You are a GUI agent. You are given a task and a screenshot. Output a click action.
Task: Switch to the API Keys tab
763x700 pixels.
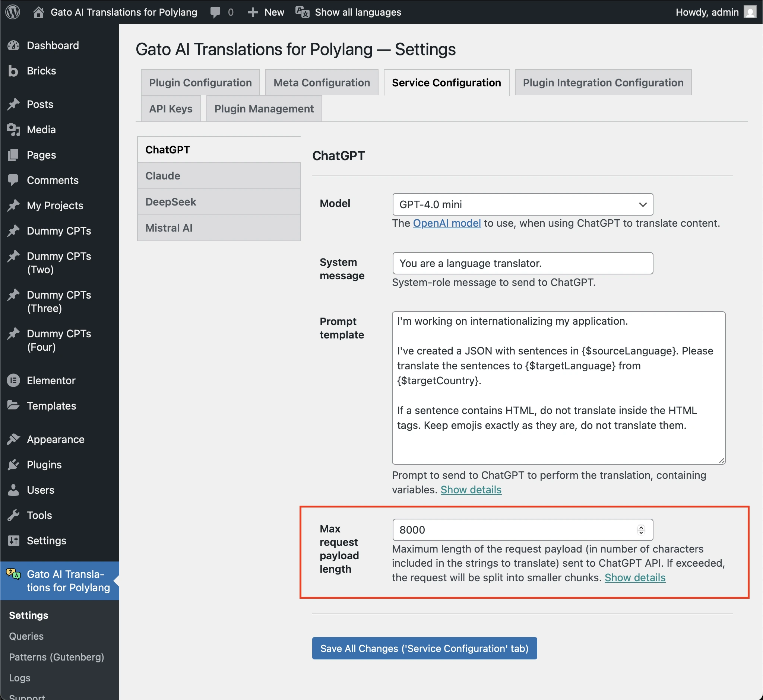click(171, 109)
